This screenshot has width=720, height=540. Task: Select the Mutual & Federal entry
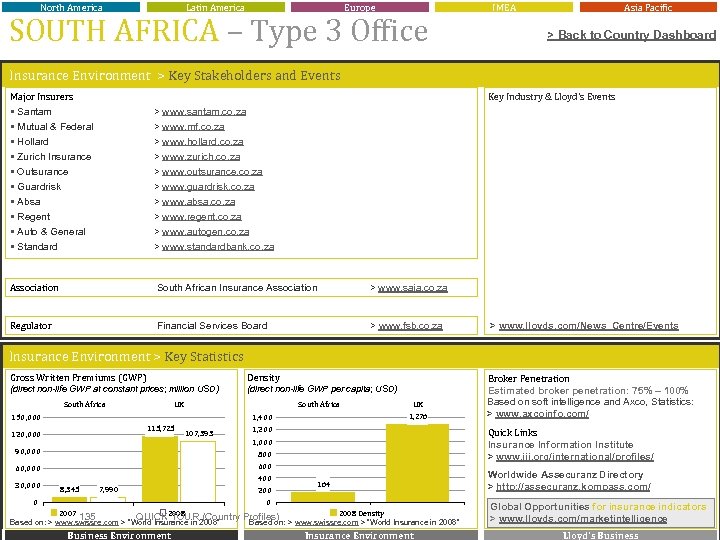point(55,127)
